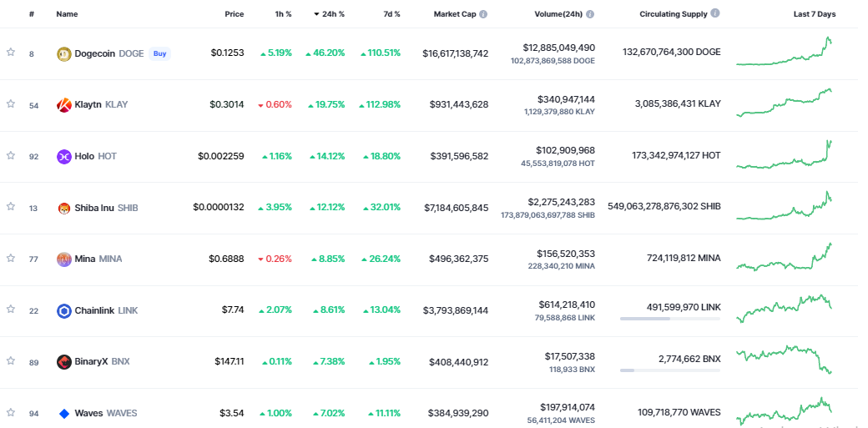Click Shiba Inu supply 549,063,278,876,302 SHIB
This screenshot has height=428, width=868.
tap(664, 207)
